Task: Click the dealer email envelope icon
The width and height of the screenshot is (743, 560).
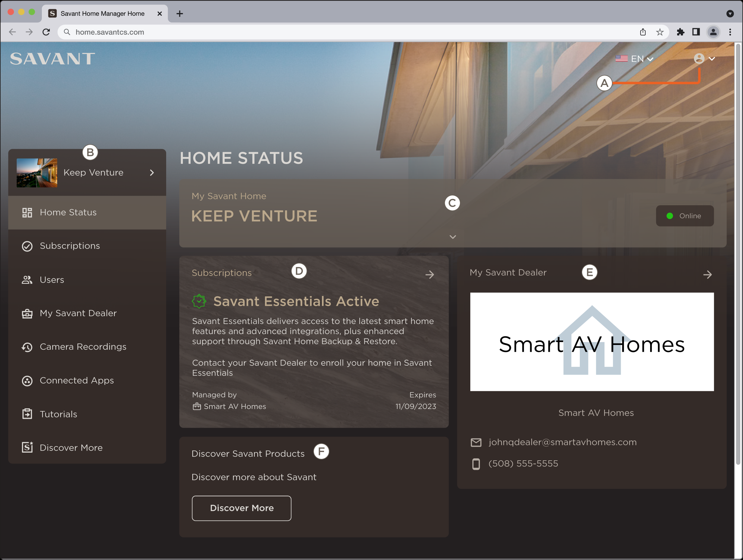Action: (x=476, y=443)
